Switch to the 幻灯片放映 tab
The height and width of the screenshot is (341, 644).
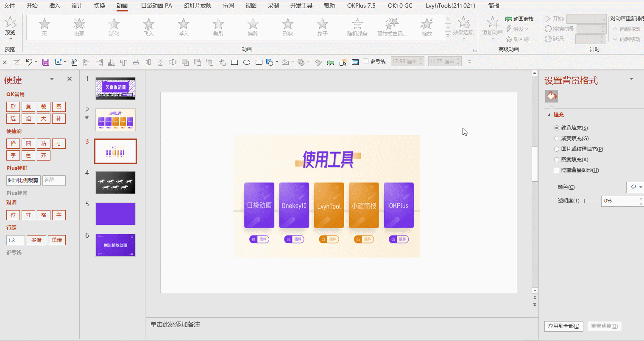[x=198, y=6]
